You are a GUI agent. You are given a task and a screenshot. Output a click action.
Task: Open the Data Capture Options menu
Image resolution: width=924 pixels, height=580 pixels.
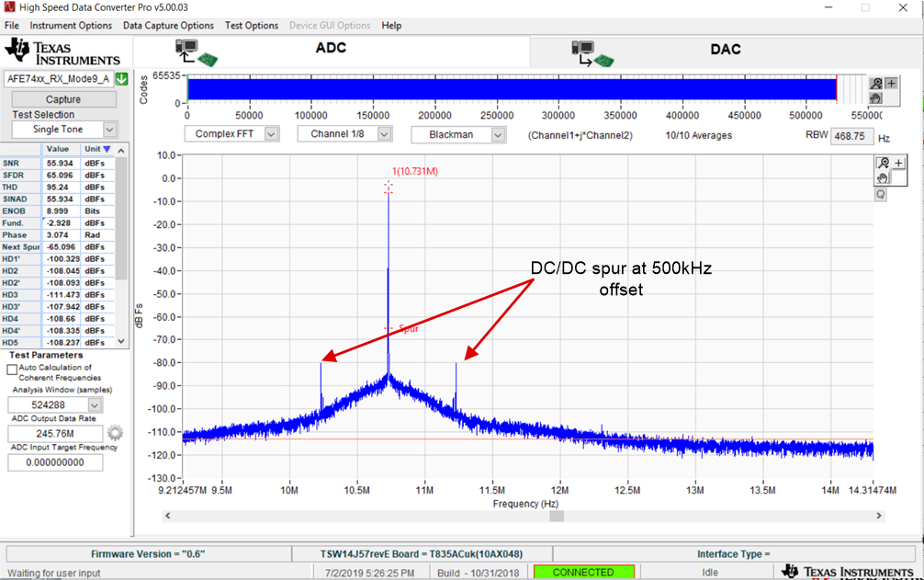tap(168, 26)
